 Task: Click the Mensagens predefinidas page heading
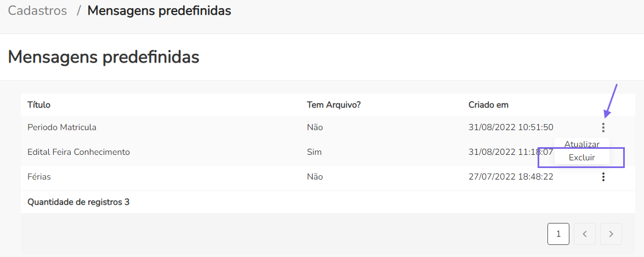(x=104, y=57)
